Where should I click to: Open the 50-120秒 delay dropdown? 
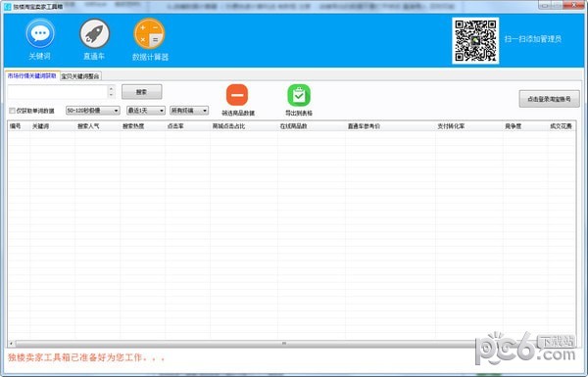pyautogui.click(x=93, y=111)
